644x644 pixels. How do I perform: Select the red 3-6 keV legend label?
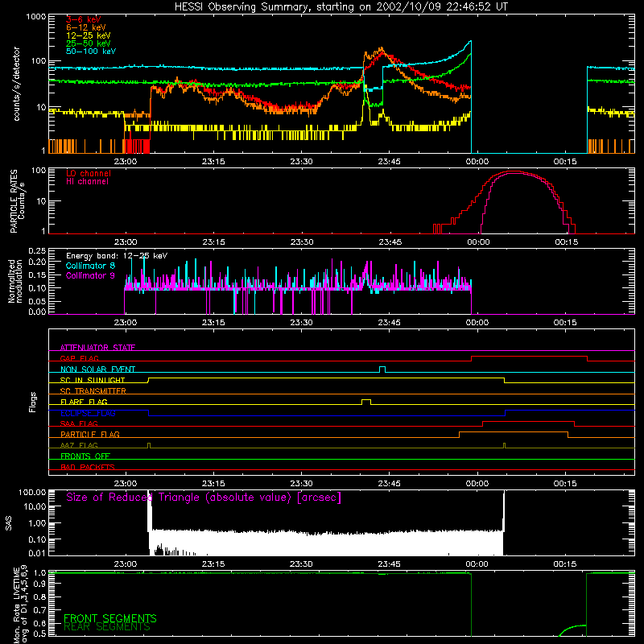tap(84, 19)
